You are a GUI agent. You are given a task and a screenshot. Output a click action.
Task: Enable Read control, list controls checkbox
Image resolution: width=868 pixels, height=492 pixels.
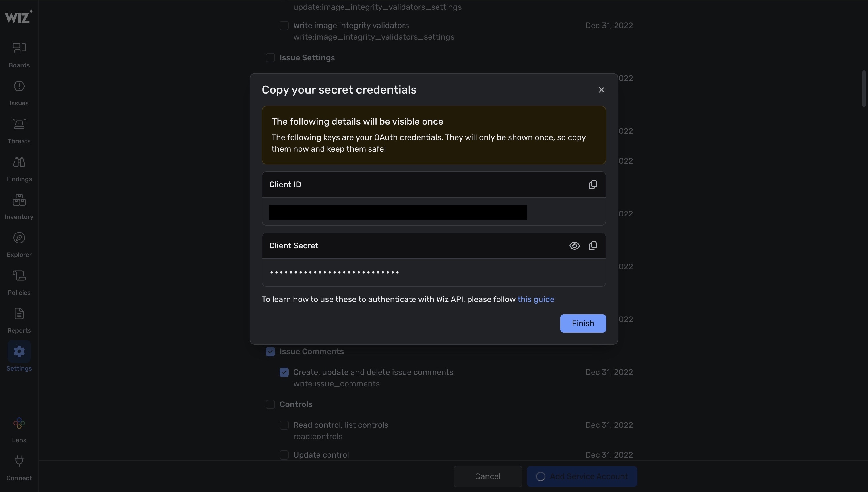(x=284, y=425)
